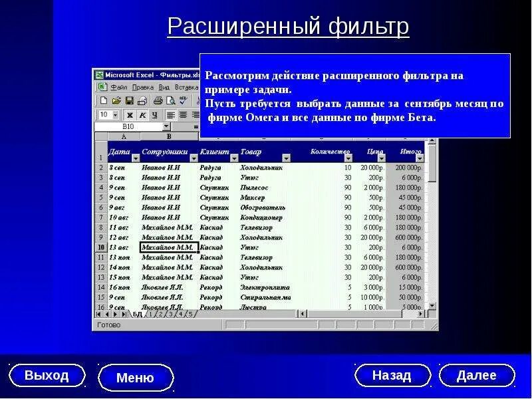Open the Правка menu
Screen dimensions: 532x399
point(143,87)
